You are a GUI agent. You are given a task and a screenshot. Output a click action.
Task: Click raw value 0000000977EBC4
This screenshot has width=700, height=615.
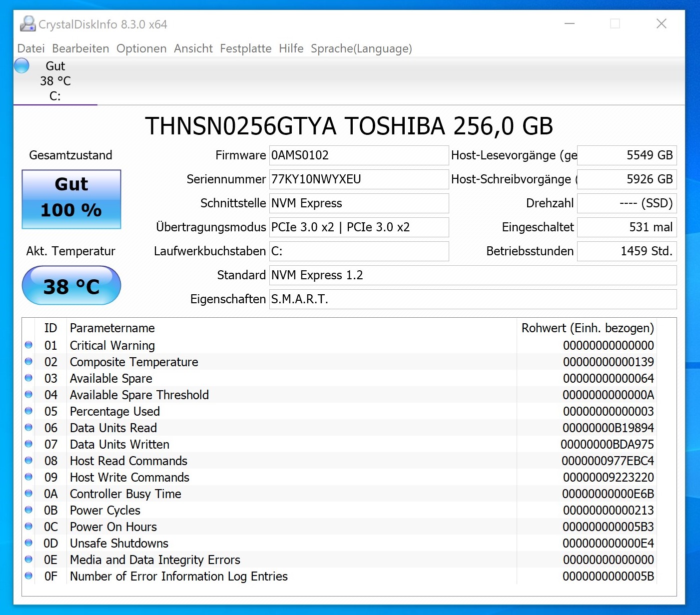point(608,461)
